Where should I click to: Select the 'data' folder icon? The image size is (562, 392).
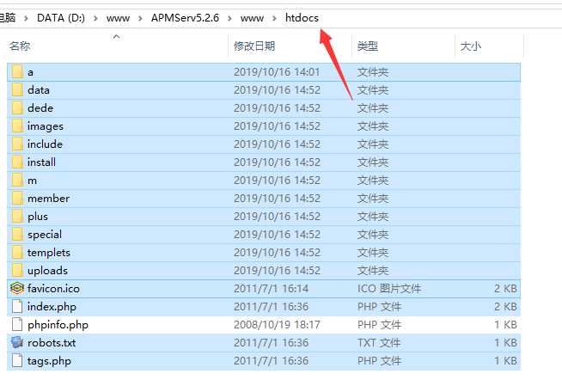coord(17,90)
